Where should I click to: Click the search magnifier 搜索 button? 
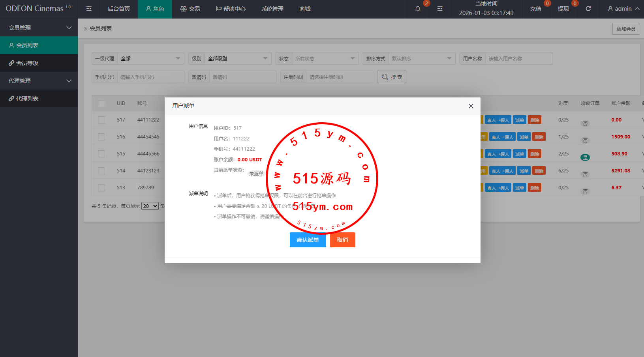pyautogui.click(x=391, y=77)
